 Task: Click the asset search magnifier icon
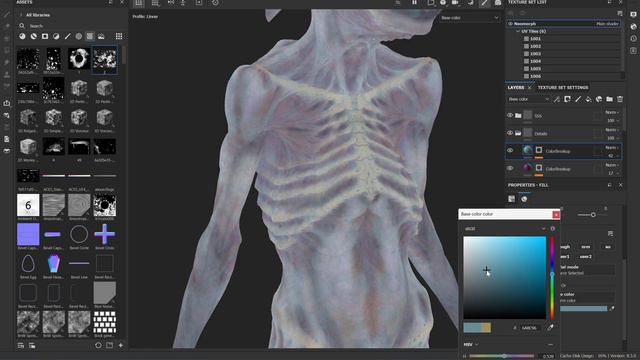click(x=22, y=26)
